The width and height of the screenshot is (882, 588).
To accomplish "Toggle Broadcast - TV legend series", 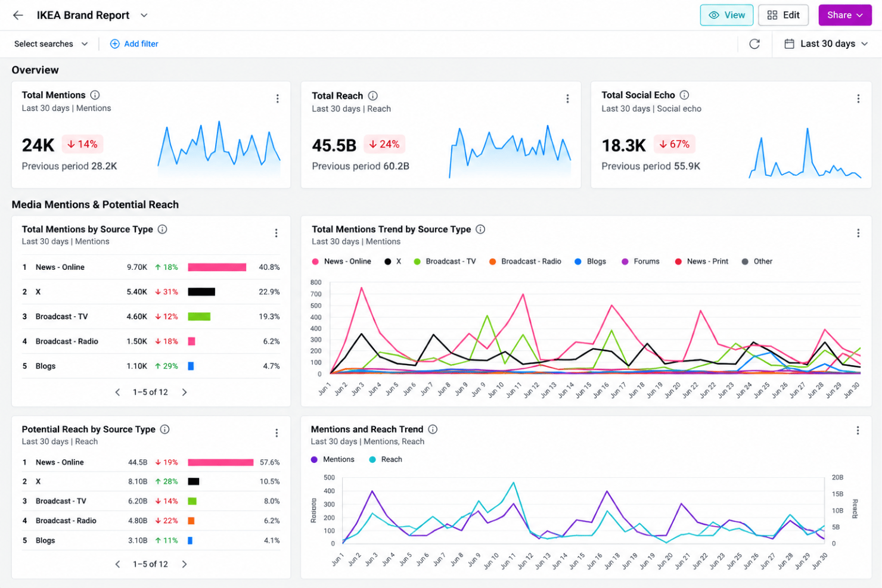I will [445, 262].
